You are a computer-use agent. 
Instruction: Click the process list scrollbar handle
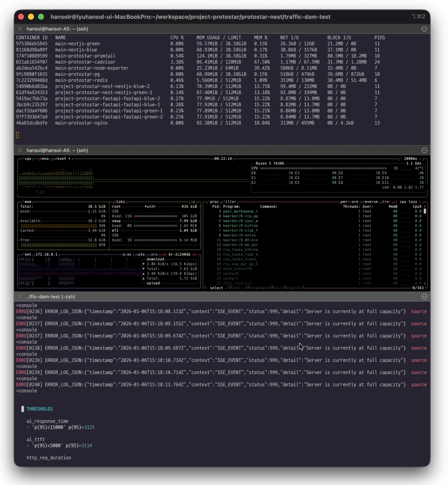[x=425, y=211]
